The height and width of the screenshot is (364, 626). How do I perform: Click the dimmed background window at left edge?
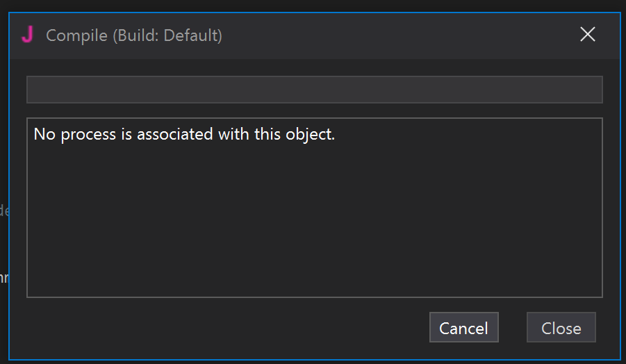(3, 208)
